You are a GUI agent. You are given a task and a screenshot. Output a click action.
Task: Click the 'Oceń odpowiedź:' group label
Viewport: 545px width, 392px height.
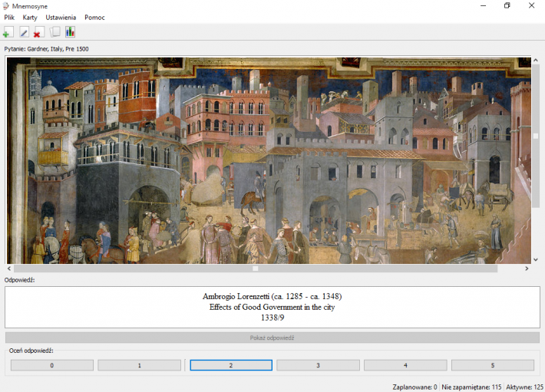[x=31, y=351]
